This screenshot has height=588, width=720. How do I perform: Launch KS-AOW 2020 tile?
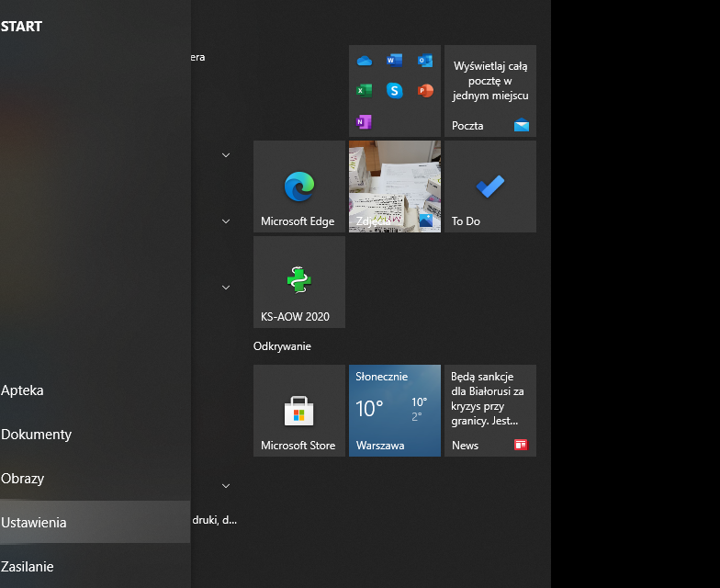tap(299, 282)
